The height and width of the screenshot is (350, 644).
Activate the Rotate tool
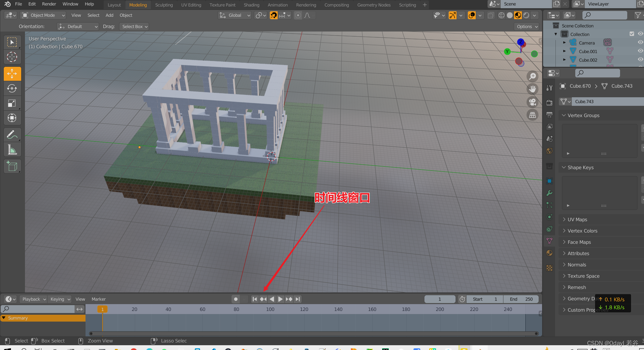tap(12, 88)
